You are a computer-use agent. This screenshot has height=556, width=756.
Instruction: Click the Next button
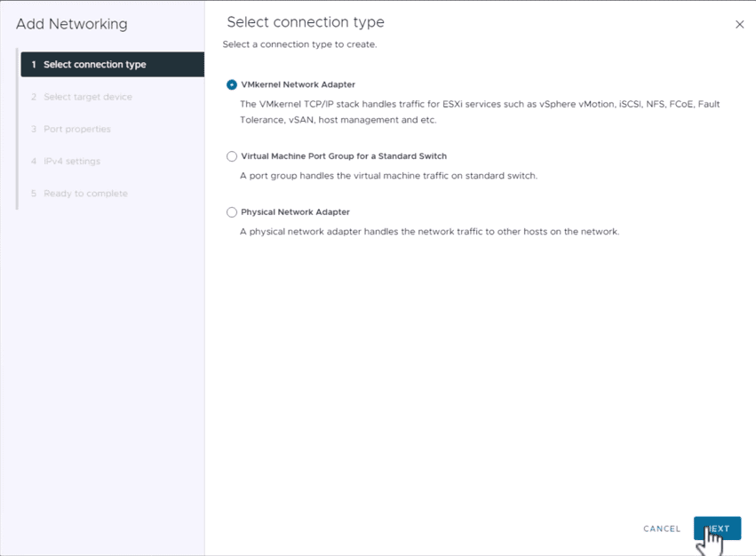(717, 528)
